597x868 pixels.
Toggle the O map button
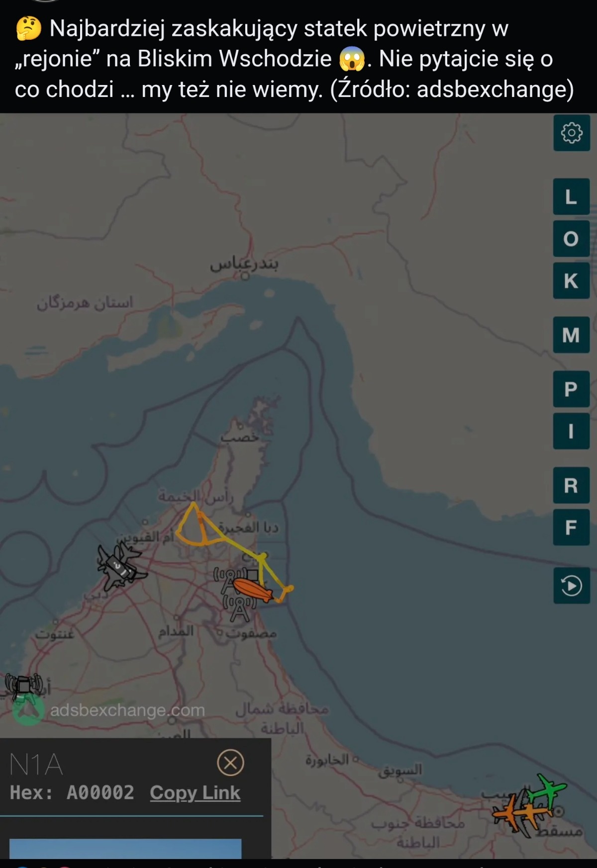tap(571, 239)
